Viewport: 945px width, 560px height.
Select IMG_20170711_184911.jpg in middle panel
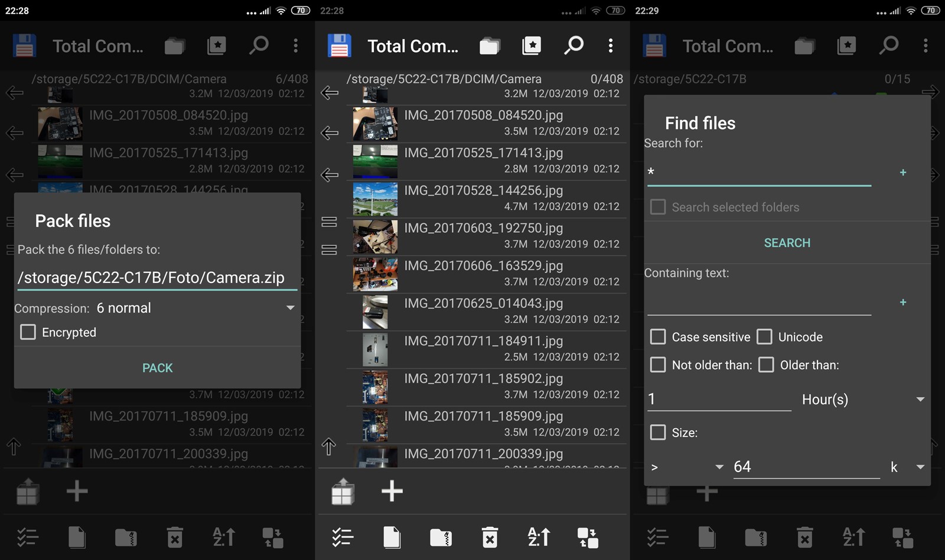[x=486, y=349]
